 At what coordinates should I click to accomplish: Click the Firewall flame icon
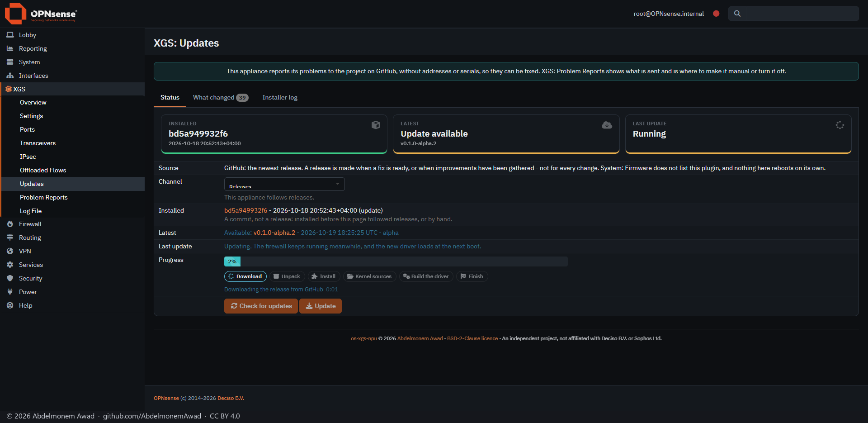click(x=10, y=224)
